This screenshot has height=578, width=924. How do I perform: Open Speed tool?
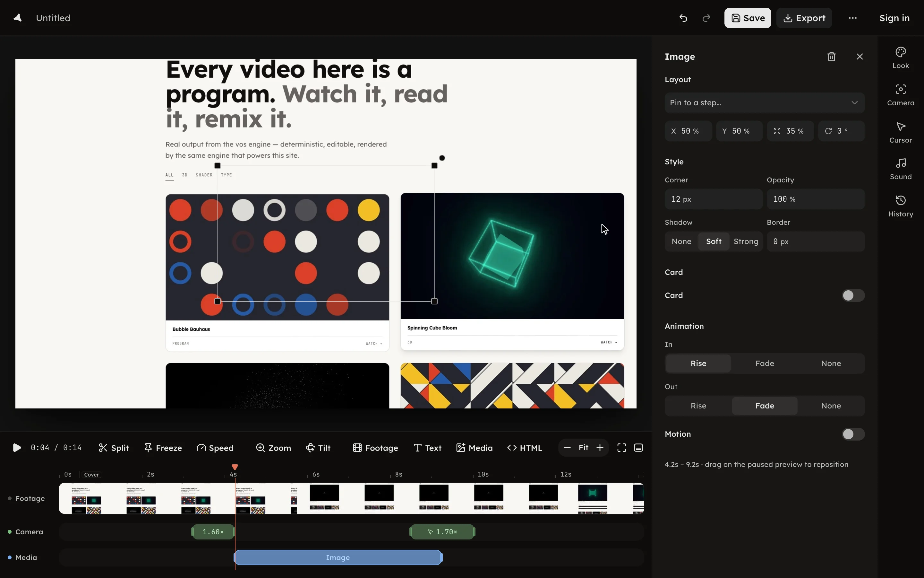tap(215, 448)
